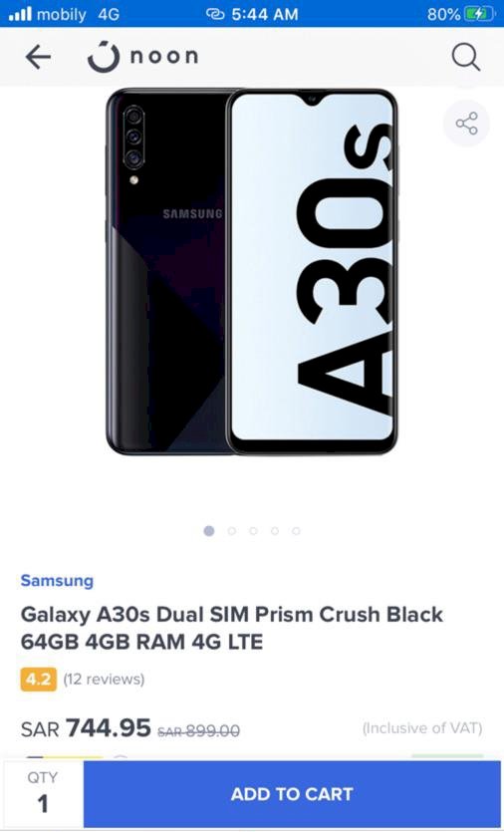The width and height of the screenshot is (504, 832).
Task: Tap the share icon
Action: 467,124
